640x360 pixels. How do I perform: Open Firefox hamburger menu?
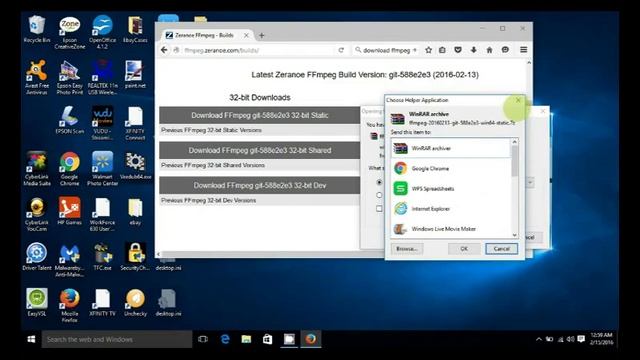[524, 50]
